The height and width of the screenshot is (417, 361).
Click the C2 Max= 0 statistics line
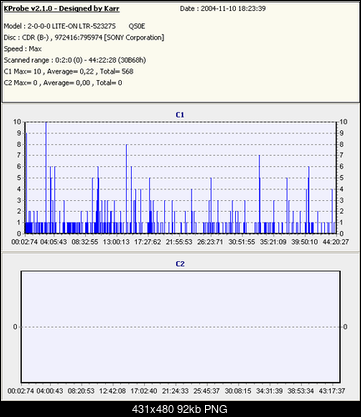point(63,83)
